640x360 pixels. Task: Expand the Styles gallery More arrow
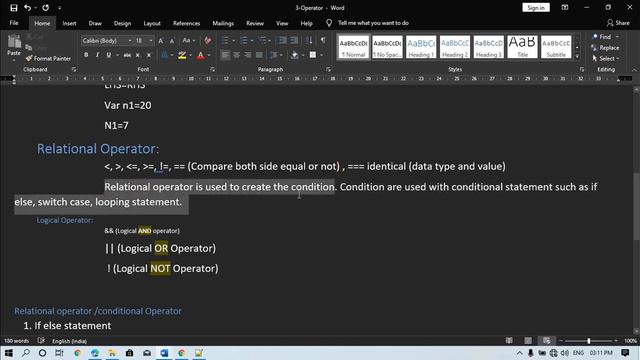tap(577, 57)
